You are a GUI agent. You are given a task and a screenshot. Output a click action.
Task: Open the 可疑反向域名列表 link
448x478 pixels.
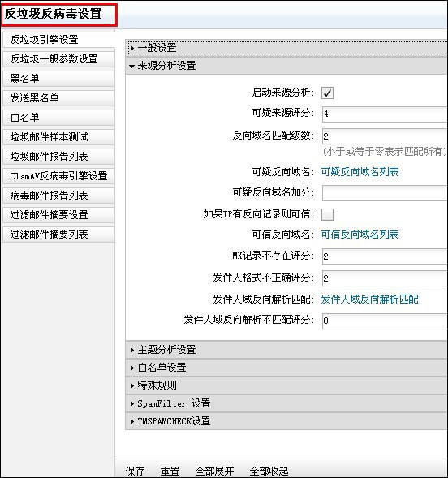coord(360,172)
